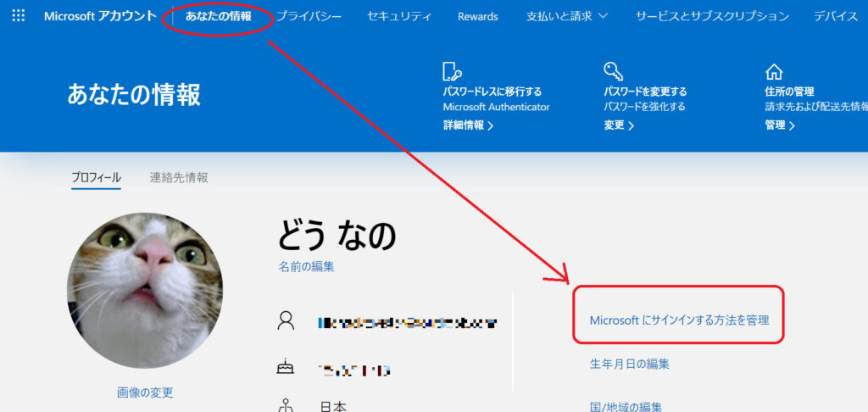Viewport: 868px width, 412px height.
Task: Click 住所の管理 heading
Action: coord(789,92)
